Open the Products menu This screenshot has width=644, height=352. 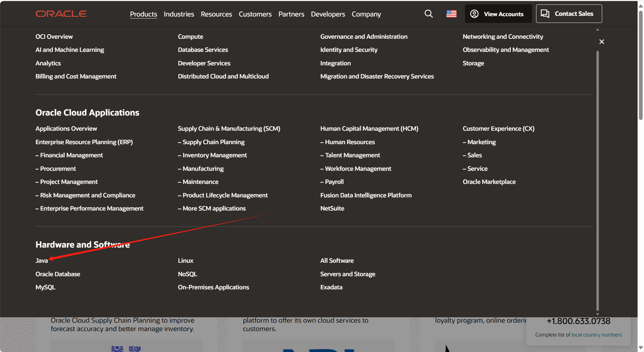[144, 14]
